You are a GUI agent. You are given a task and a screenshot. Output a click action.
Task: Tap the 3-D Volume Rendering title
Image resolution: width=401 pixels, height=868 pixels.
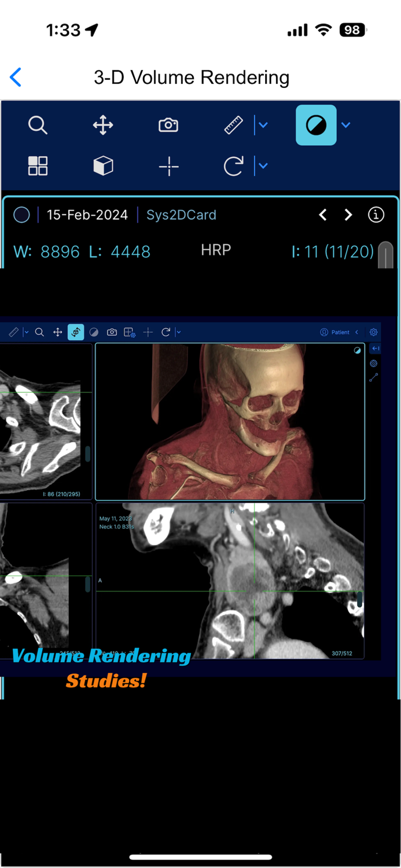coord(192,78)
